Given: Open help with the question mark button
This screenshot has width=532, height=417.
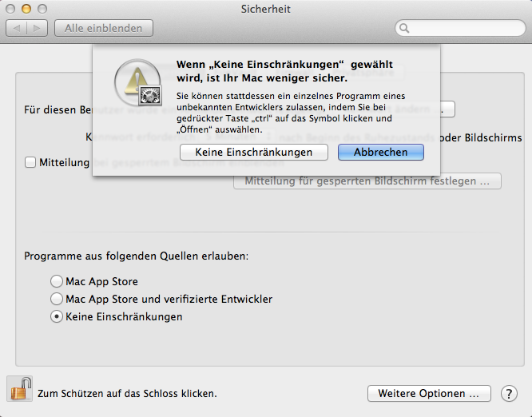Looking at the screenshot, I should tap(509, 394).
